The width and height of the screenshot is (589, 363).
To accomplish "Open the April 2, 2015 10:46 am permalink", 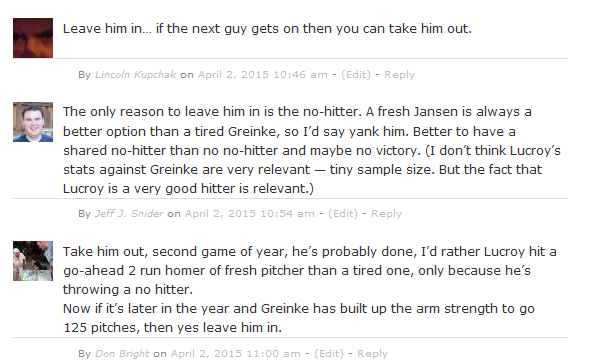I will [263, 74].
